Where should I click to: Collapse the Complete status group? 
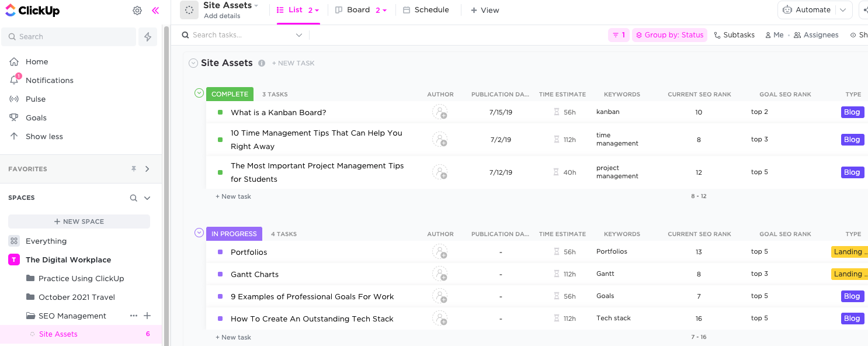point(199,93)
